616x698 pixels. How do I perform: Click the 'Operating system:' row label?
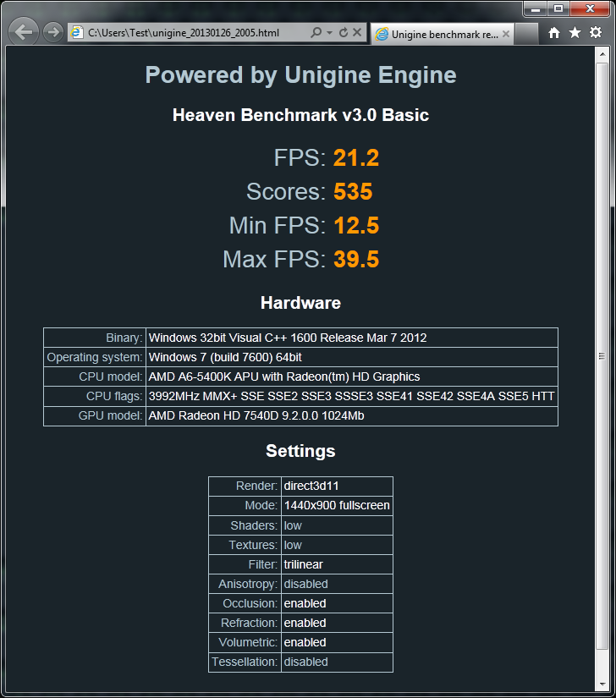pos(95,357)
